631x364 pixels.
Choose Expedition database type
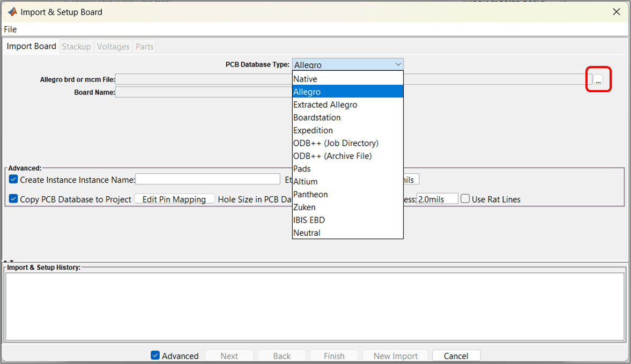(348, 130)
